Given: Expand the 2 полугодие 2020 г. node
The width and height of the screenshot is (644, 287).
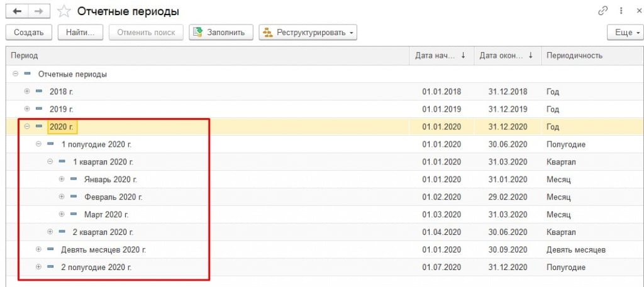Looking at the screenshot, I should pyautogui.click(x=39, y=267).
